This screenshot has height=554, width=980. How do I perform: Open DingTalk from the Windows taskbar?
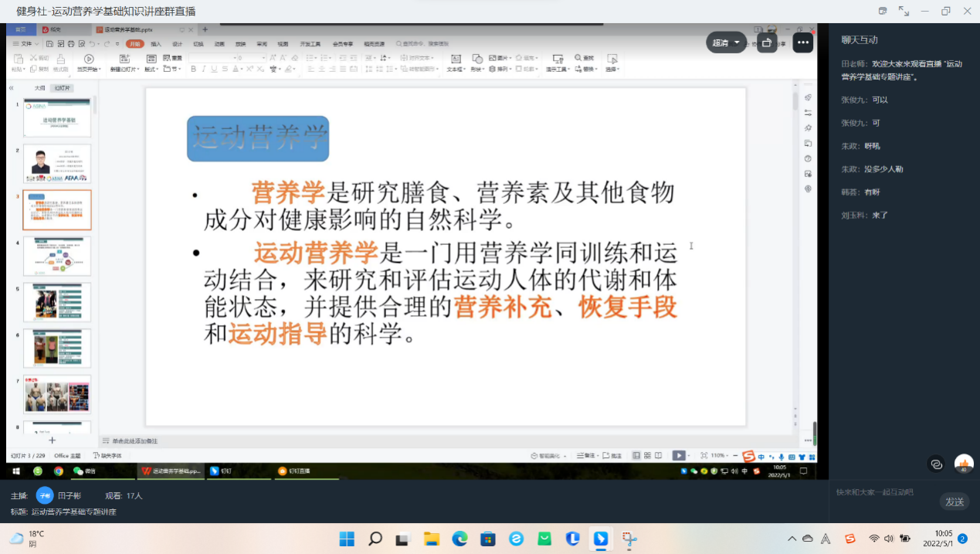pyautogui.click(x=600, y=539)
